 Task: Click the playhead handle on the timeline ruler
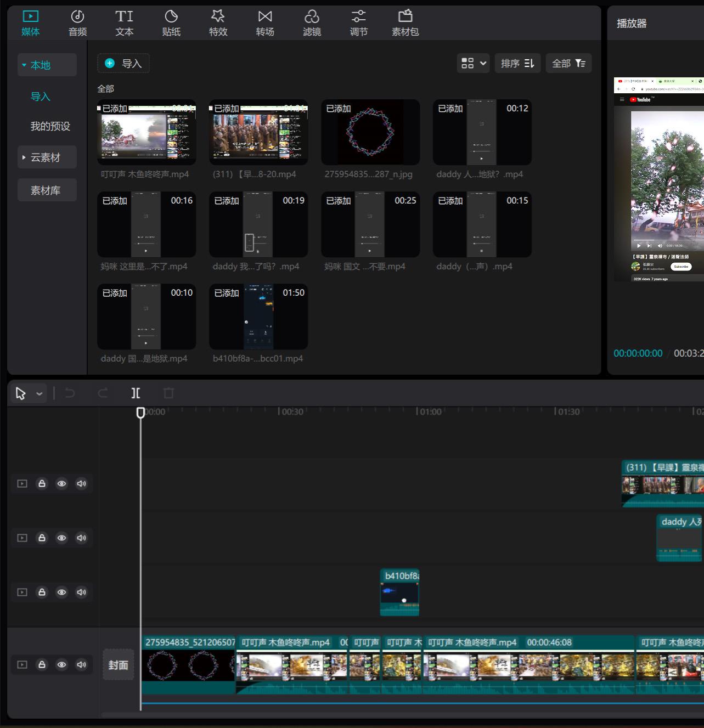(x=140, y=413)
